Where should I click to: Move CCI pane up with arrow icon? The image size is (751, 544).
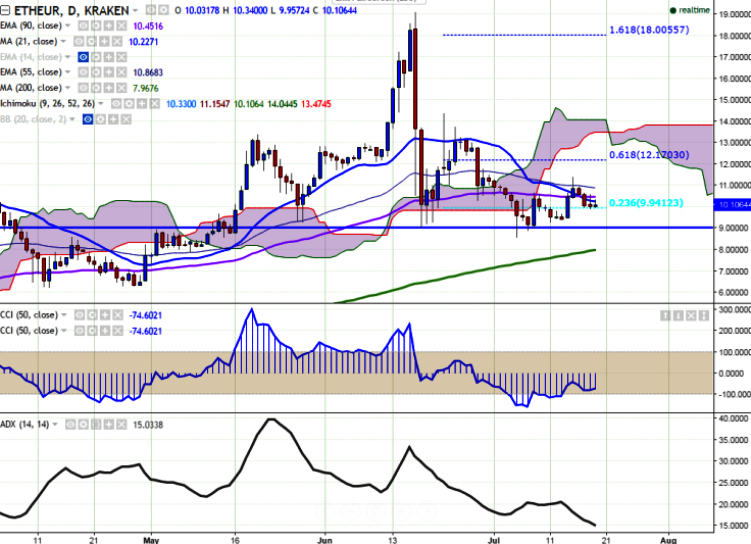click(x=665, y=316)
